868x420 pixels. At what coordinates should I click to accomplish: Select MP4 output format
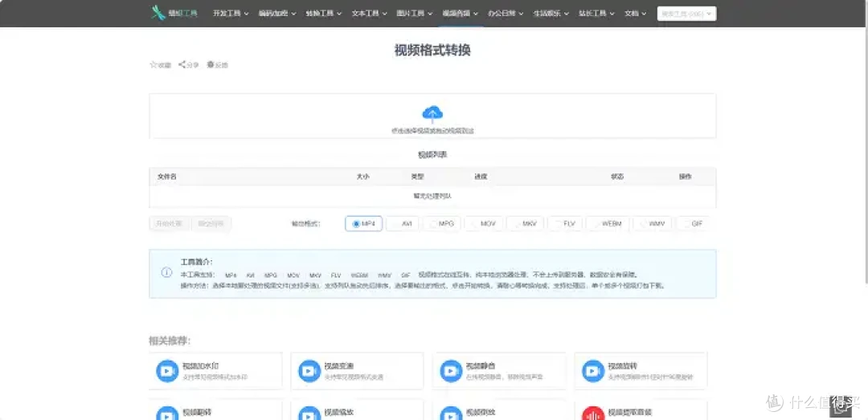pyautogui.click(x=364, y=223)
